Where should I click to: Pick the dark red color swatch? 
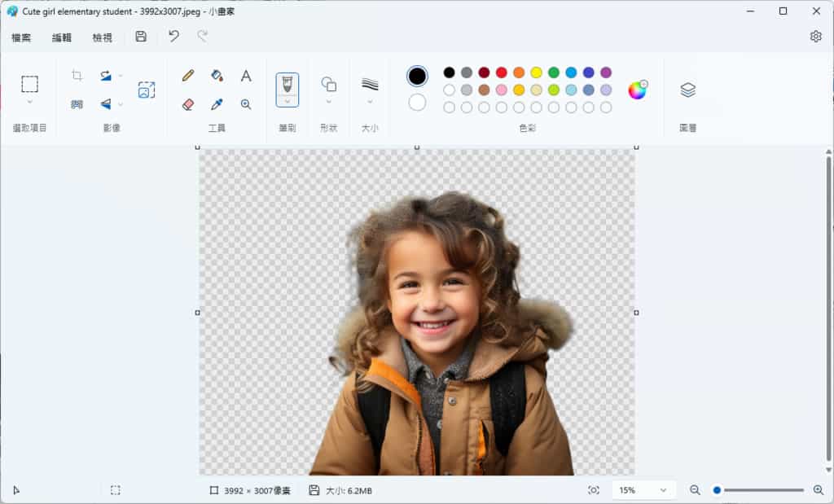[x=484, y=72]
